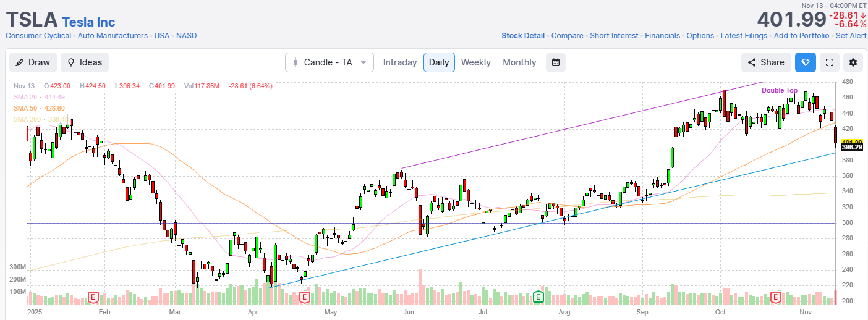868x320 pixels.
Task: Switch to Monthly timeframe
Action: coord(519,62)
